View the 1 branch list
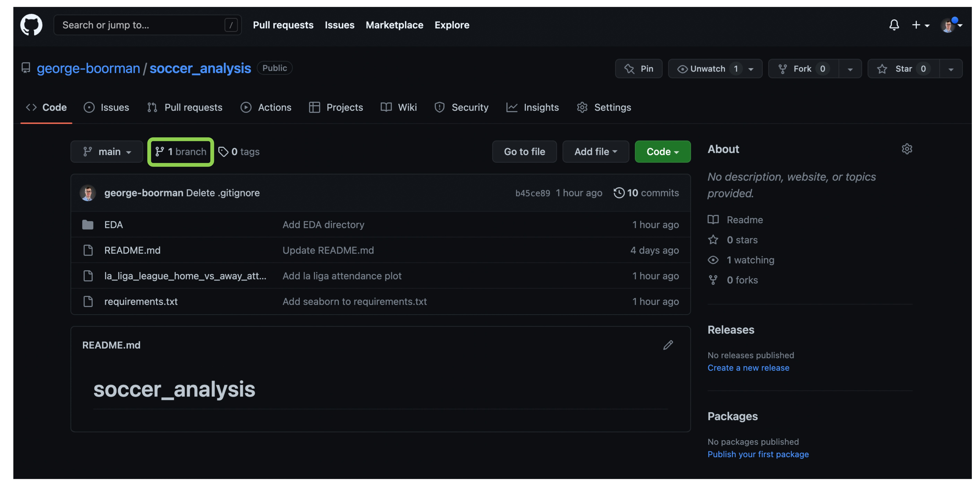The image size is (980, 490). (181, 152)
